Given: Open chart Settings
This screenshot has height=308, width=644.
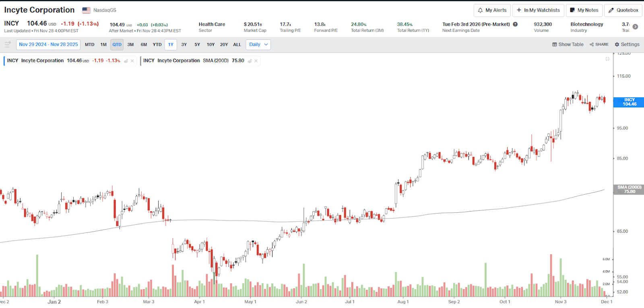Looking at the screenshot, I should 627,45.
